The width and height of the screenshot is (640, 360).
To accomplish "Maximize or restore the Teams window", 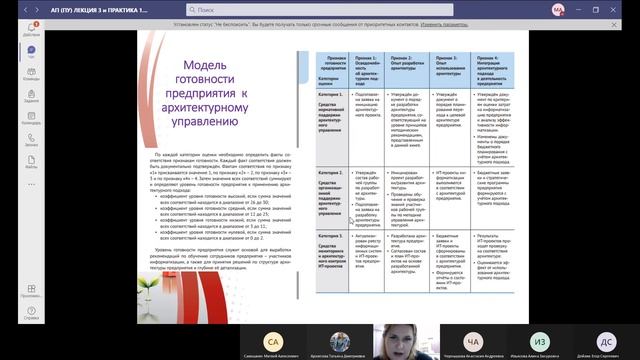I will 596,10.
